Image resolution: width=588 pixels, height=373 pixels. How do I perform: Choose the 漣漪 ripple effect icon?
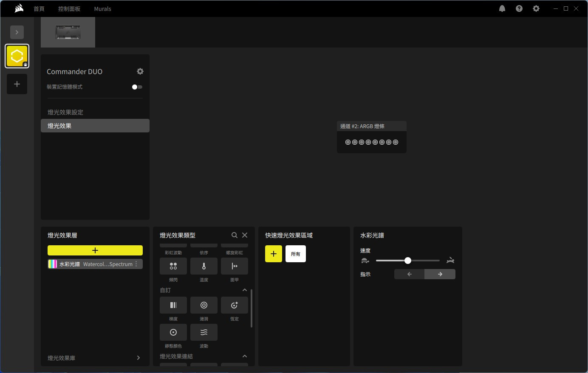click(x=204, y=305)
